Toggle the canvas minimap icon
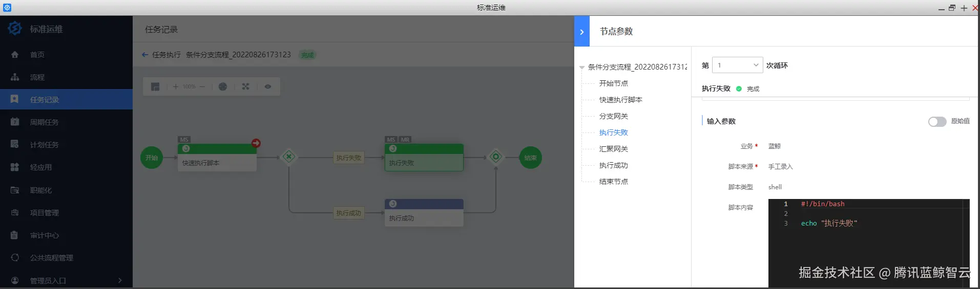This screenshot has height=289, width=980. (155, 86)
